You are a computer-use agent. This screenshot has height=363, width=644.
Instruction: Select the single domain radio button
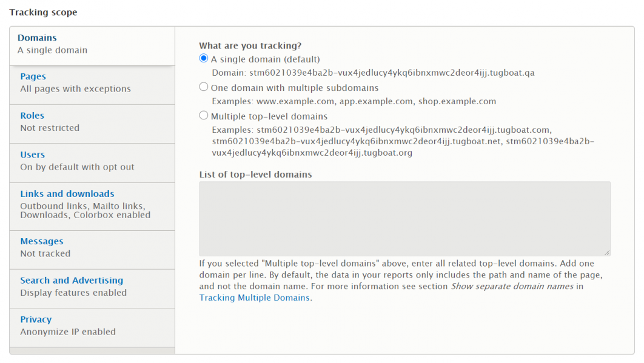tap(204, 59)
